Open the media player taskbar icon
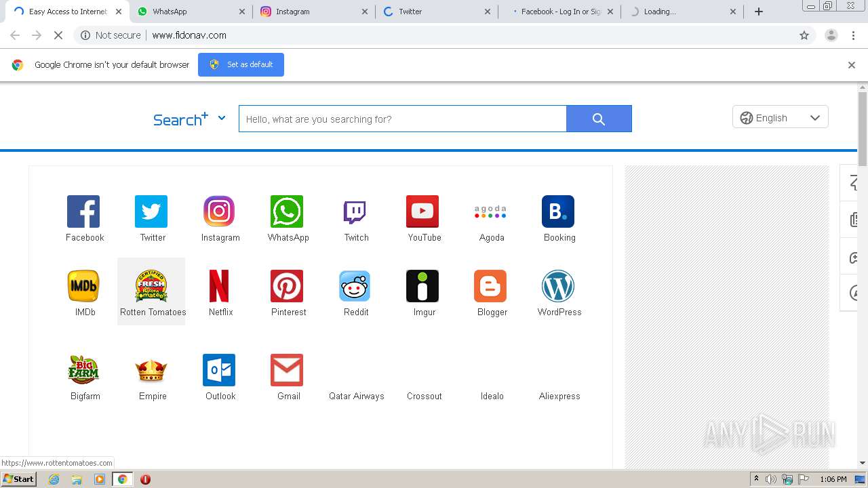The width and height of the screenshot is (868, 488). coord(100,479)
